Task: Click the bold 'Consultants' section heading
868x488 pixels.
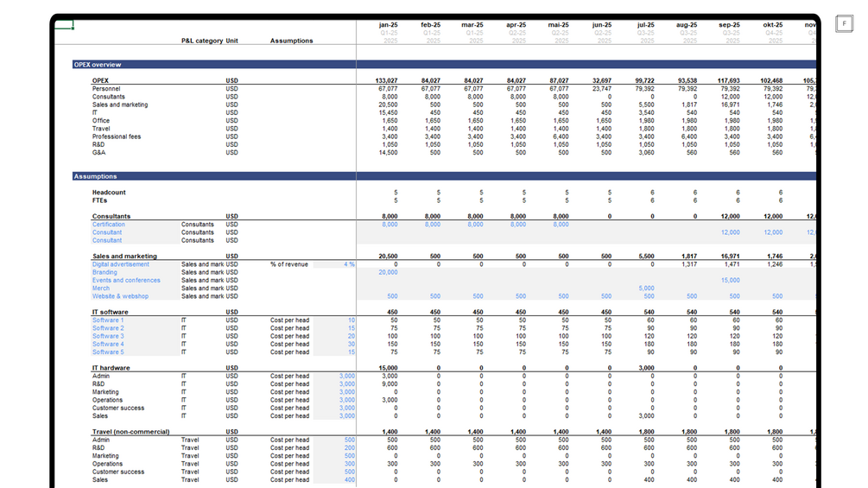Action: 111,216
